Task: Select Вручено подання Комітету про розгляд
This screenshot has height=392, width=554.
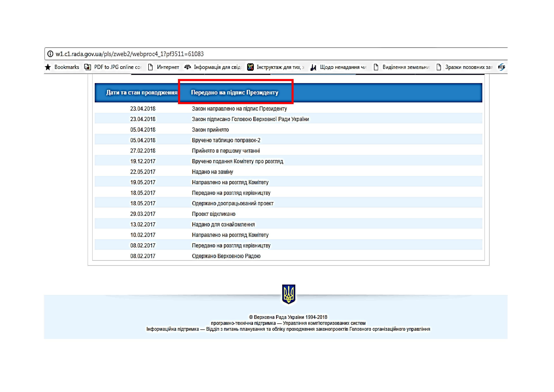Action: pyautogui.click(x=237, y=161)
